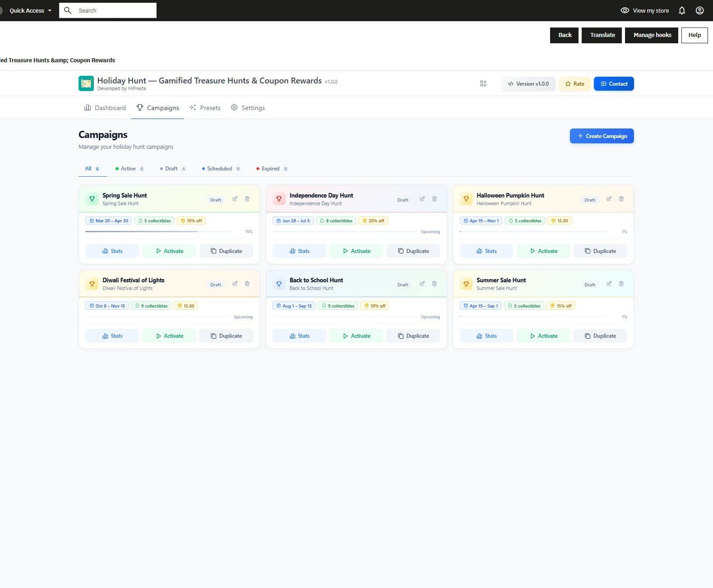
Task: Click the modules grid icon beside Version
Action: (x=483, y=83)
